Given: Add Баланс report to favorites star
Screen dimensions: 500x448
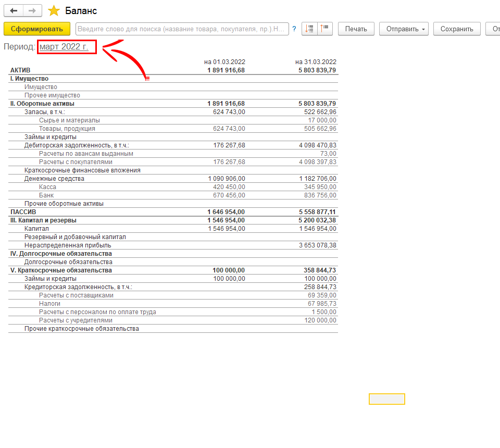Looking at the screenshot, I should point(54,11).
